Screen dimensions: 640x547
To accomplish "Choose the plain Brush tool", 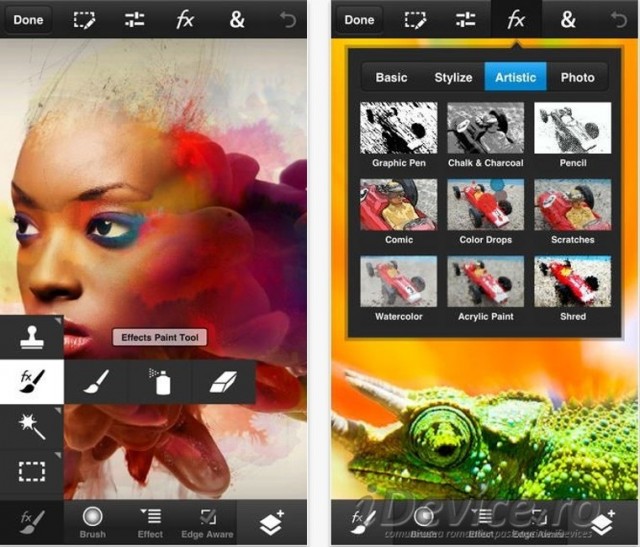I will click(95, 382).
